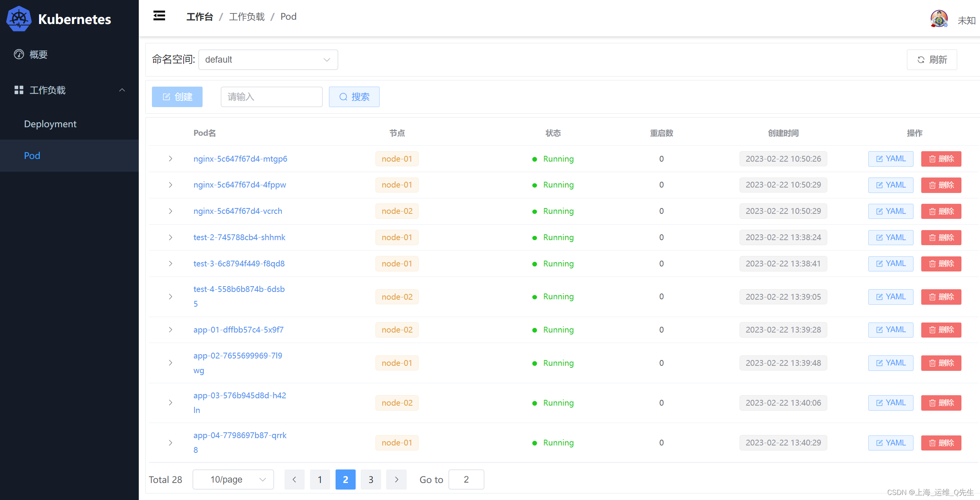View YAML for app-01-dffbb57c4-5x9f7
The image size is (980, 500).
coord(891,330)
